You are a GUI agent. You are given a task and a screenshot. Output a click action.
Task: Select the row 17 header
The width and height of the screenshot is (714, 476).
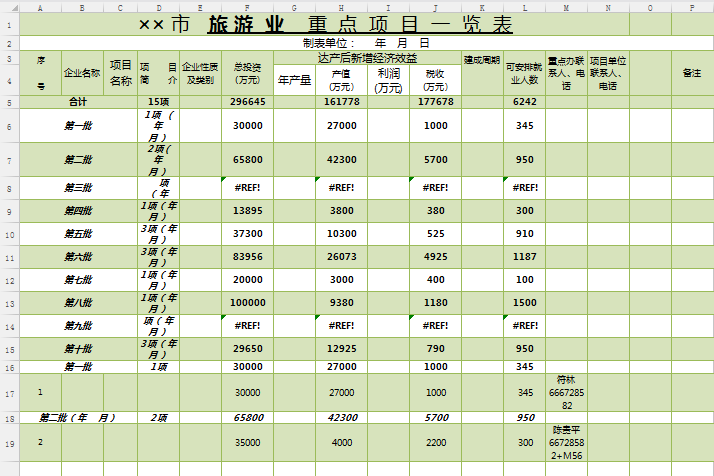7,392
